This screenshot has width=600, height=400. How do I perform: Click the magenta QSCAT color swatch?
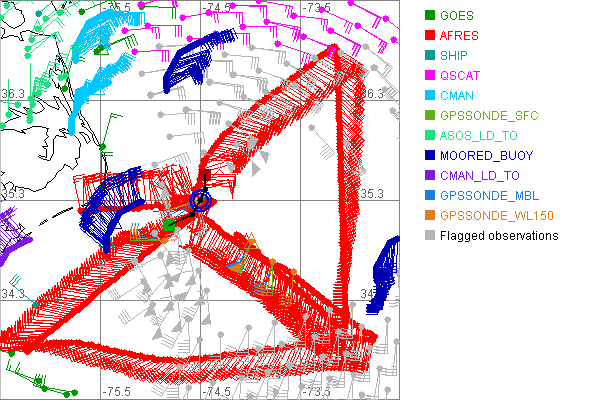pyautogui.click(x=430, y=76)
